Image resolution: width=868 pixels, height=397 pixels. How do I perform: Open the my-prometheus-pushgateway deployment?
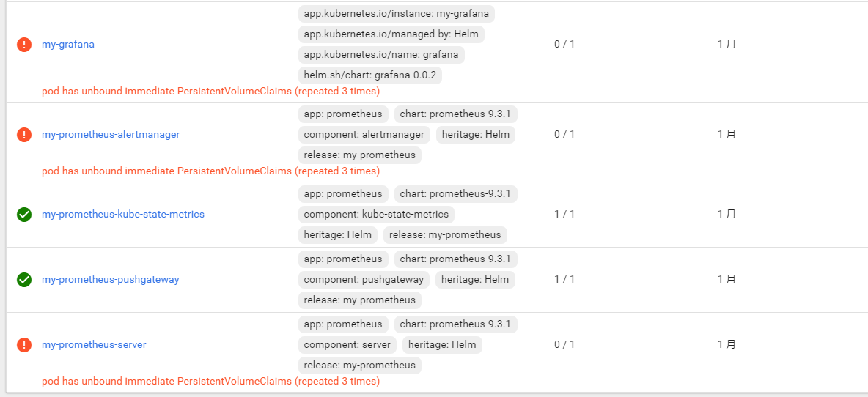111,280
